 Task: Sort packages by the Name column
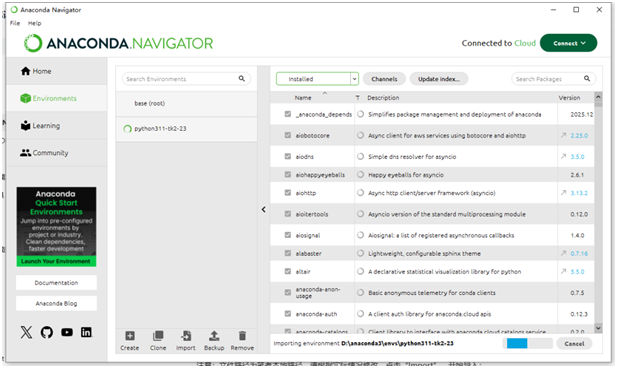pyautogui.click(x=303, y=98)
